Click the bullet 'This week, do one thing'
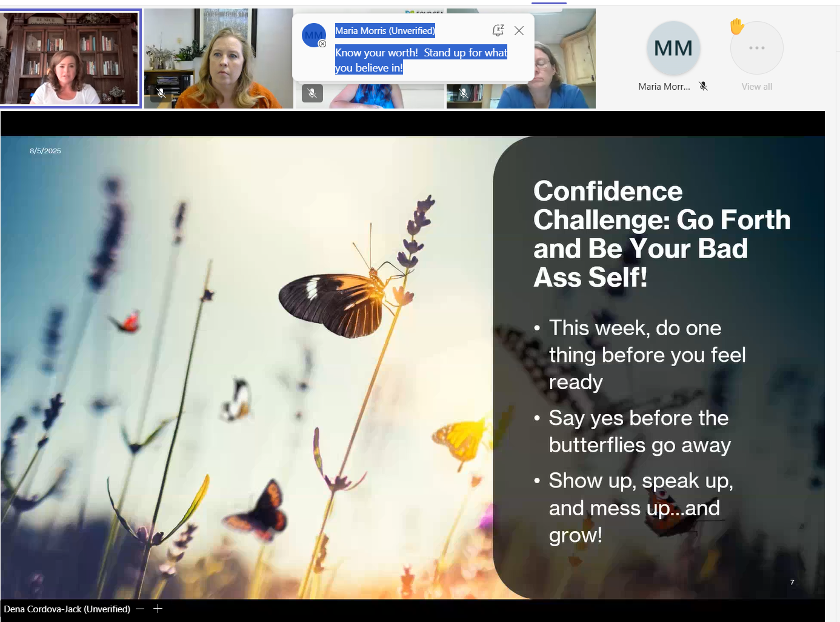The image size is (840, 622). click(x=647, y=355)
